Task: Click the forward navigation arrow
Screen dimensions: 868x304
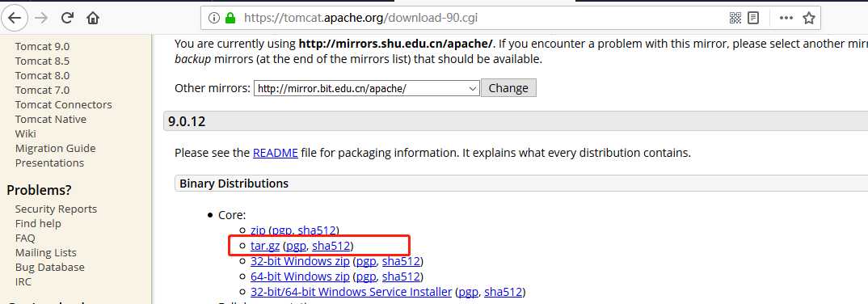Action: click(x=41, y=19)
